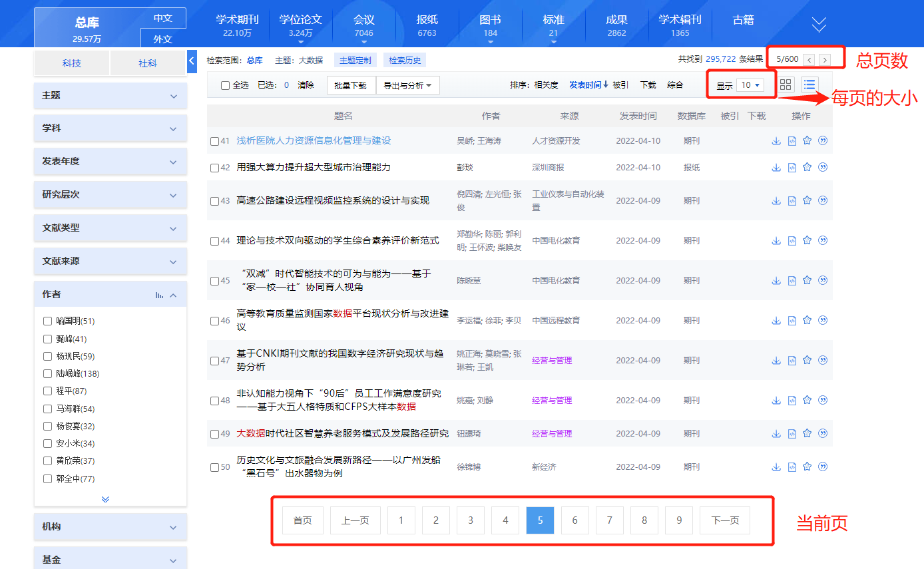Collapse the 作者 filter panel

pyautogui.click(x=173, y=295)
